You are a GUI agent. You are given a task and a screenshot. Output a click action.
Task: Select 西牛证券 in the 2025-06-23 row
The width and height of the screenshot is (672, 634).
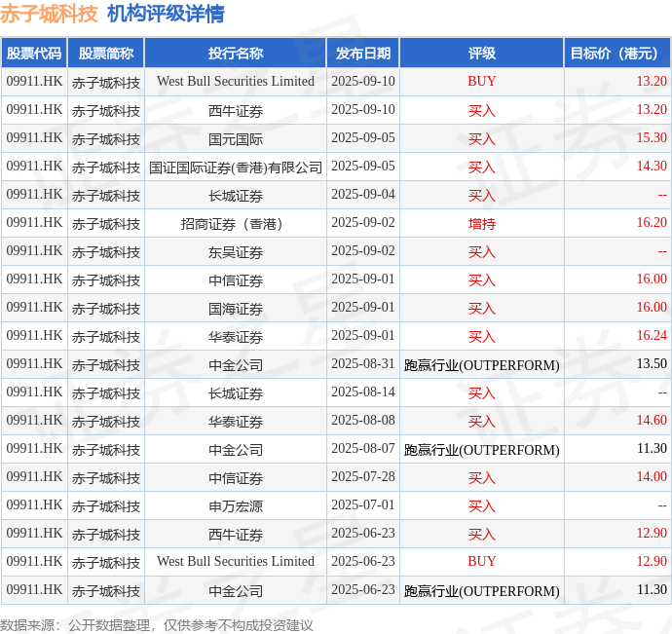coord(236,535)
